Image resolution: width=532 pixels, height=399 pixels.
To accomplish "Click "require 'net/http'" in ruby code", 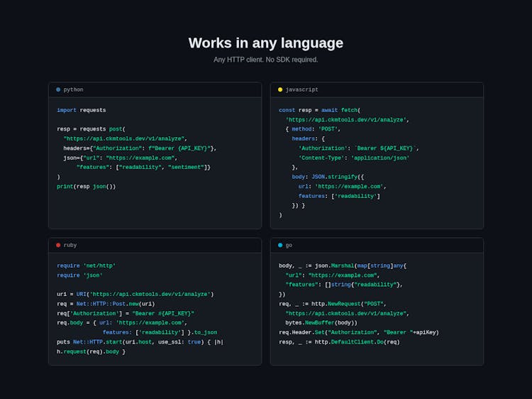I will (x=86, y=266).
